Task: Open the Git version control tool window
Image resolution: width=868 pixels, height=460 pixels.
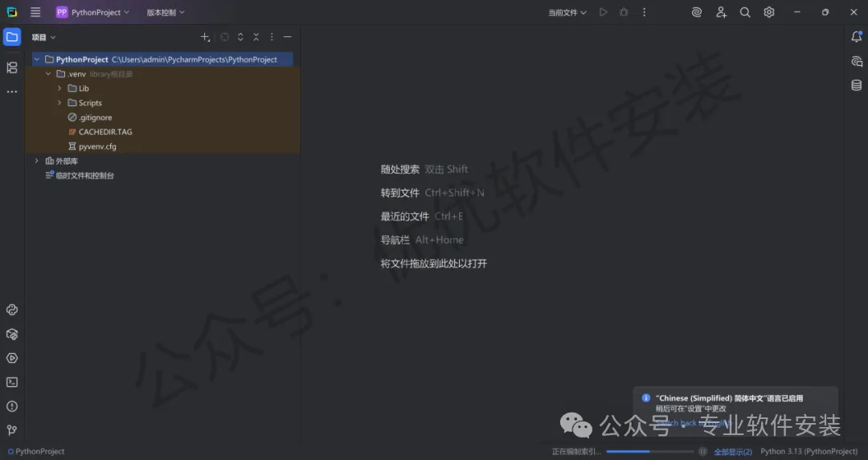Action: 11,430
